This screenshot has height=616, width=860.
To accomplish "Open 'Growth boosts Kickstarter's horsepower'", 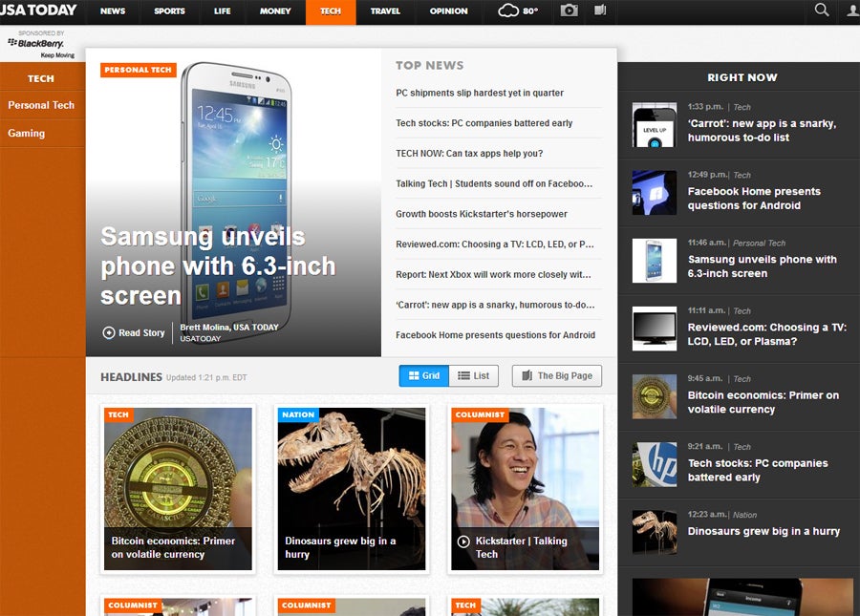I will click(x=482, y=214).
